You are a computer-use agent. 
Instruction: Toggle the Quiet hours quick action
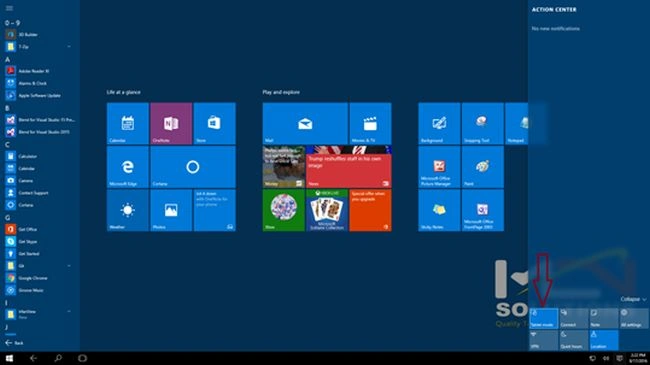click(x=574, y=340)
